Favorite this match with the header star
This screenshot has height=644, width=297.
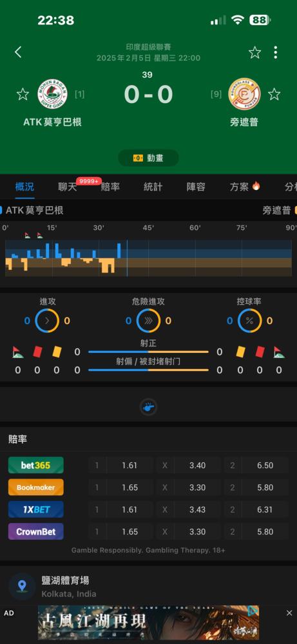[254, 52]
